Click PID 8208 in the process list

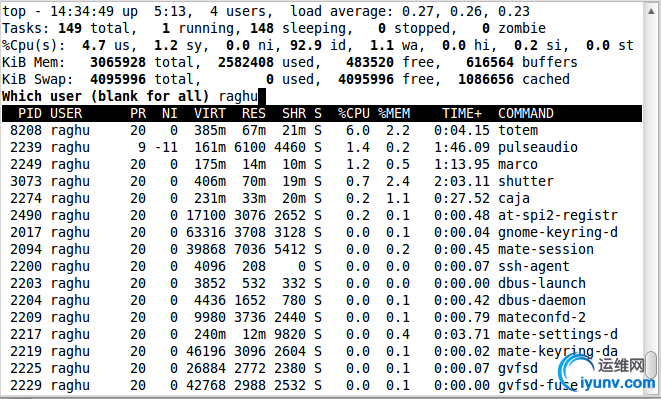[26, 130]
